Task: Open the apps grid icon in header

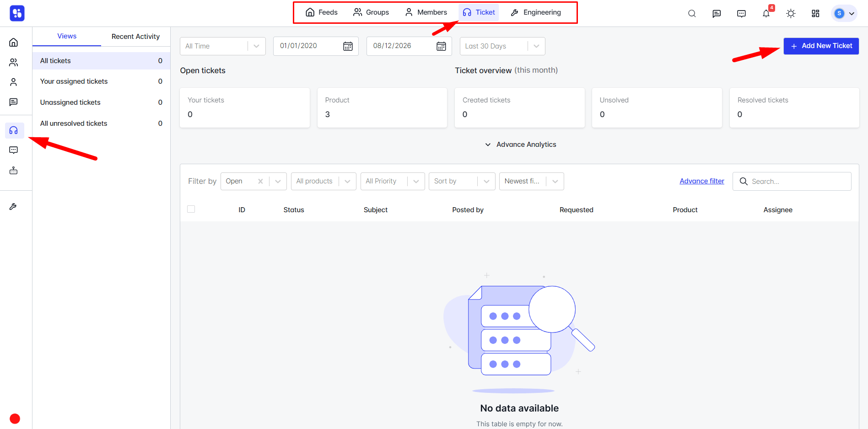Action: pos(815,13)
